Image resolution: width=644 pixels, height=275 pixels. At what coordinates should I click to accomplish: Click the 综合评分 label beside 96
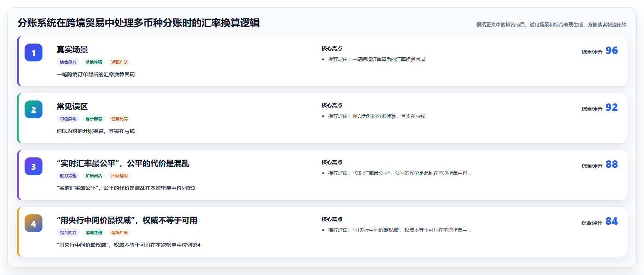[592, 52]
